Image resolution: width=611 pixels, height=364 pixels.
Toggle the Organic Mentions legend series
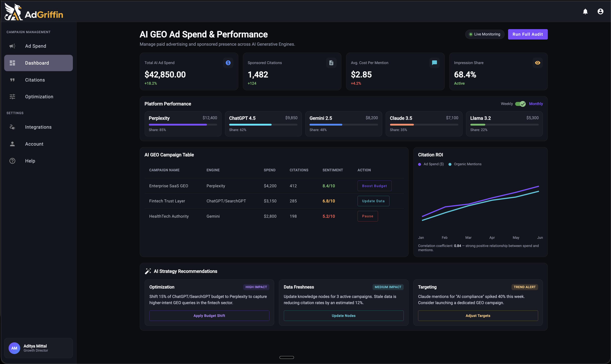pos(465,164)
